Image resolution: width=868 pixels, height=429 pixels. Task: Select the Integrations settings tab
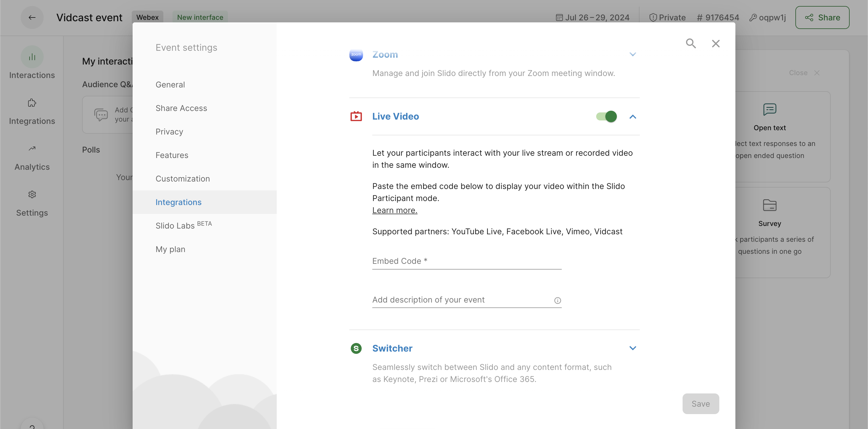(x=205, y=202)
